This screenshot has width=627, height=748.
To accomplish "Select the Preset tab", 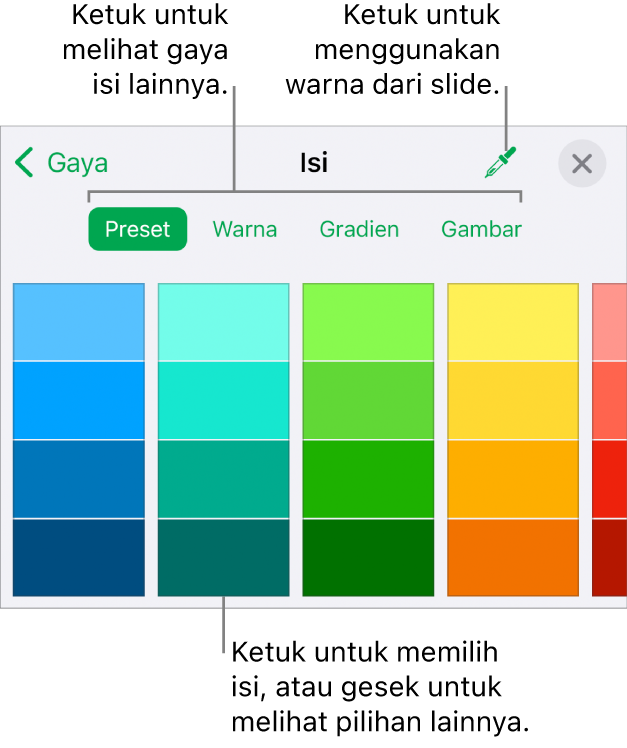I will 138,229.
